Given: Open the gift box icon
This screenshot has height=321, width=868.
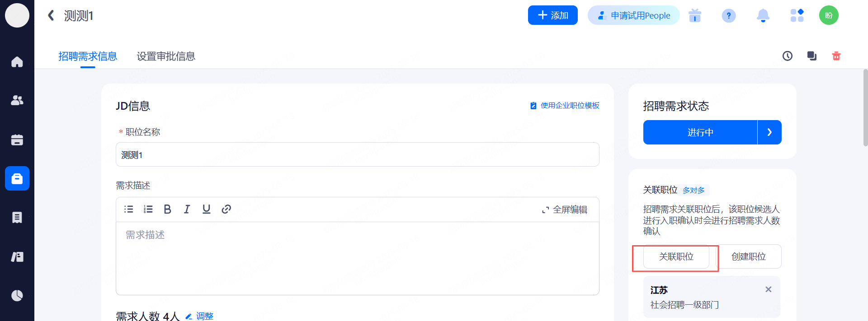Looking at the screenshot, I should (694, 16).
